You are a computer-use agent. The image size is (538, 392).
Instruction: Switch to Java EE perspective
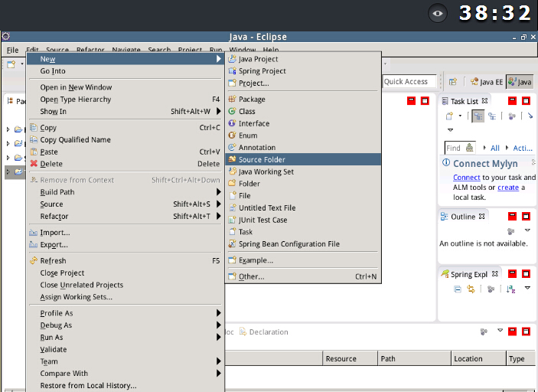pos(487,82)
